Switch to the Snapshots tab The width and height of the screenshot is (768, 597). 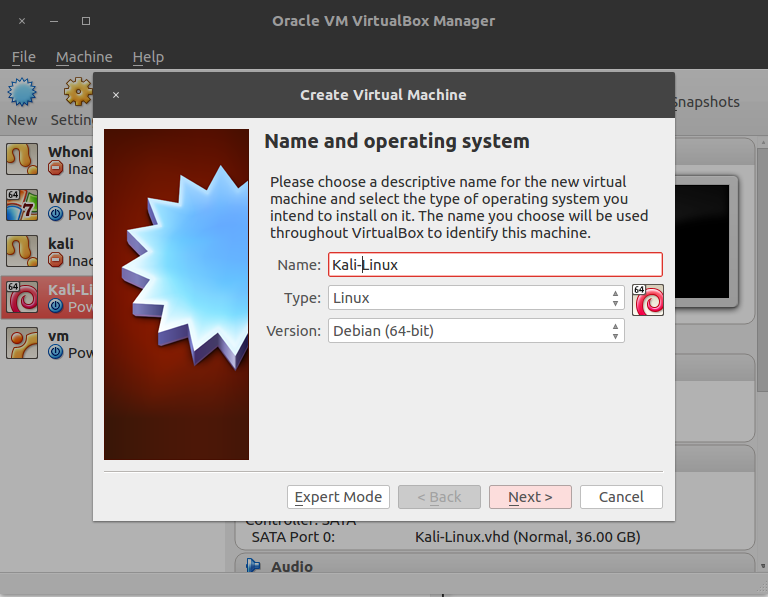coord(707,102)
